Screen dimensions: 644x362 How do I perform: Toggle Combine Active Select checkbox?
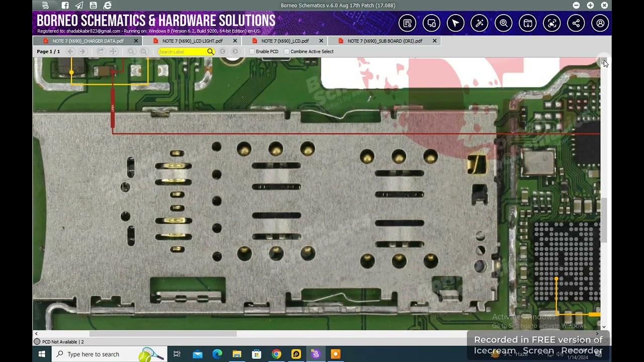click(x=287, y=51)
